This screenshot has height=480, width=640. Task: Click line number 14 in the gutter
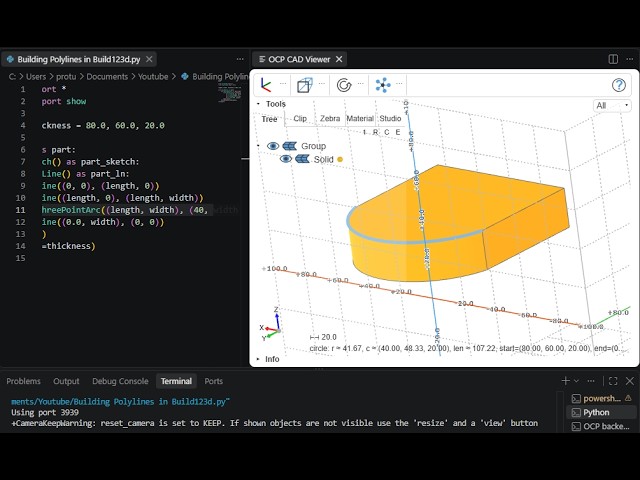[20, 246]
